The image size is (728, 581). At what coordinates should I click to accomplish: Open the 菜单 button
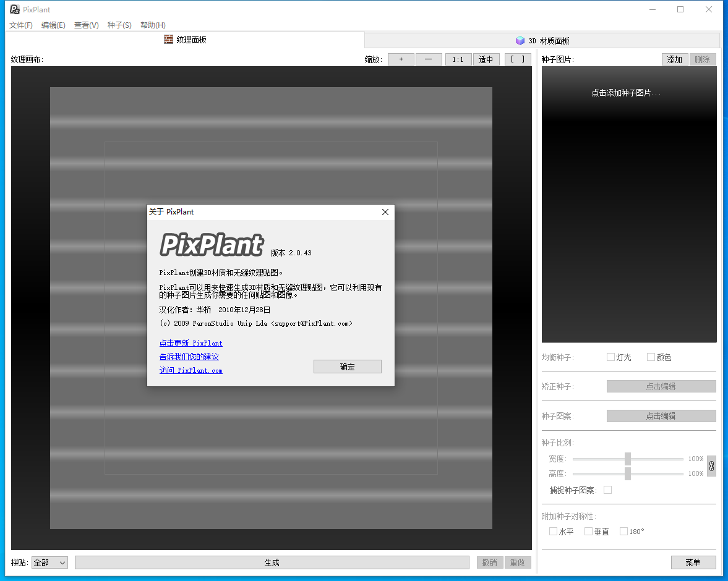click(693, 562)
